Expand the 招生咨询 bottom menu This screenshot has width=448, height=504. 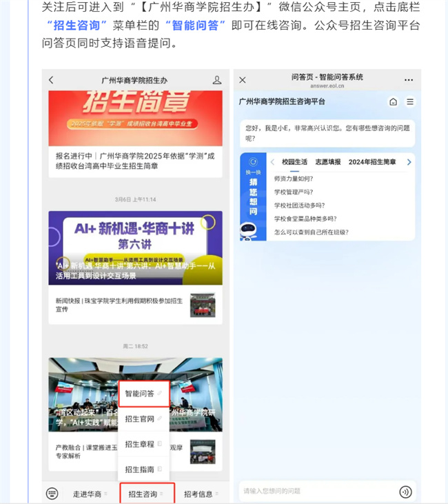coord(146,494)
